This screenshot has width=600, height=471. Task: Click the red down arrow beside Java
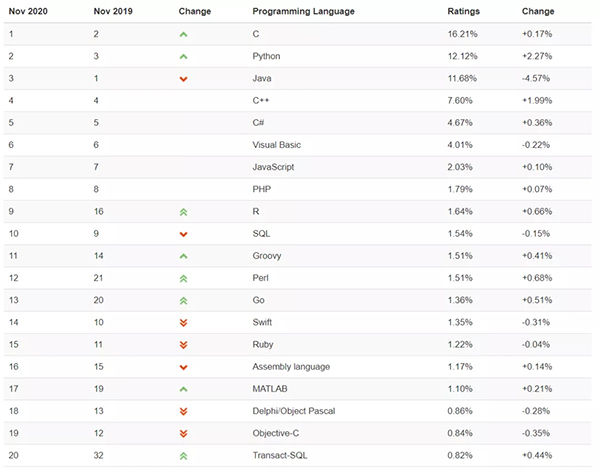[183, 78]
